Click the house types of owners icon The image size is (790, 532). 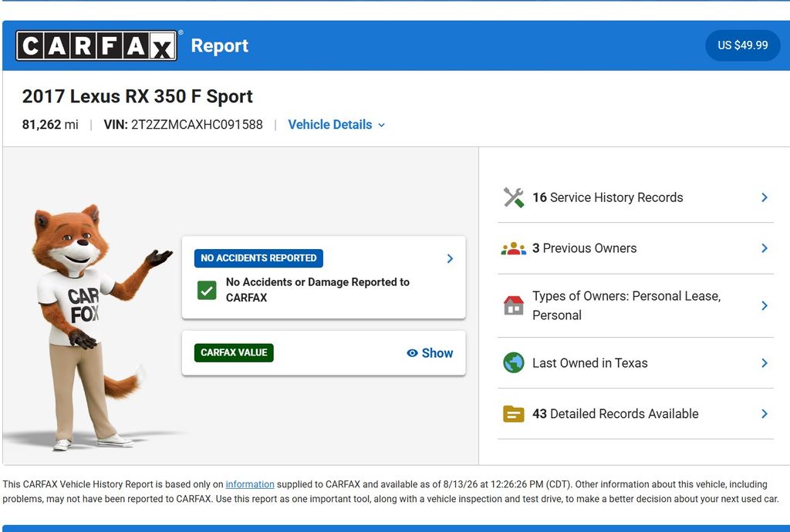513,305
